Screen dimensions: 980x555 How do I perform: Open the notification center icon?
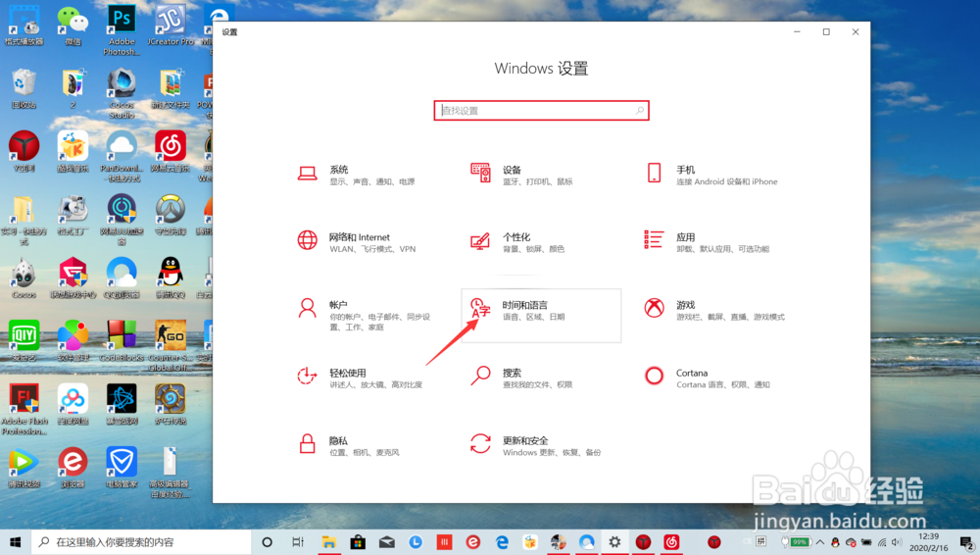tap(967, 542)
